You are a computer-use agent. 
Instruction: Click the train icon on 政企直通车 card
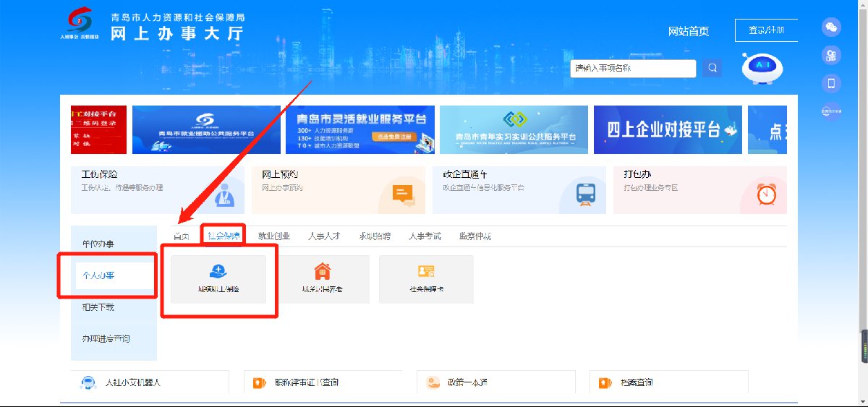click(585, 195)
